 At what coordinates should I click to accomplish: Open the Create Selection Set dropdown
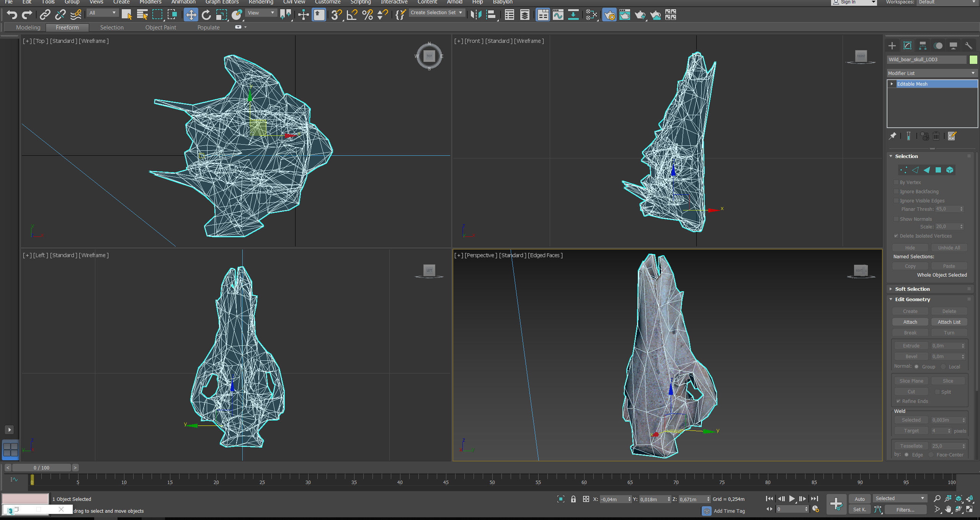coord(436,13)
